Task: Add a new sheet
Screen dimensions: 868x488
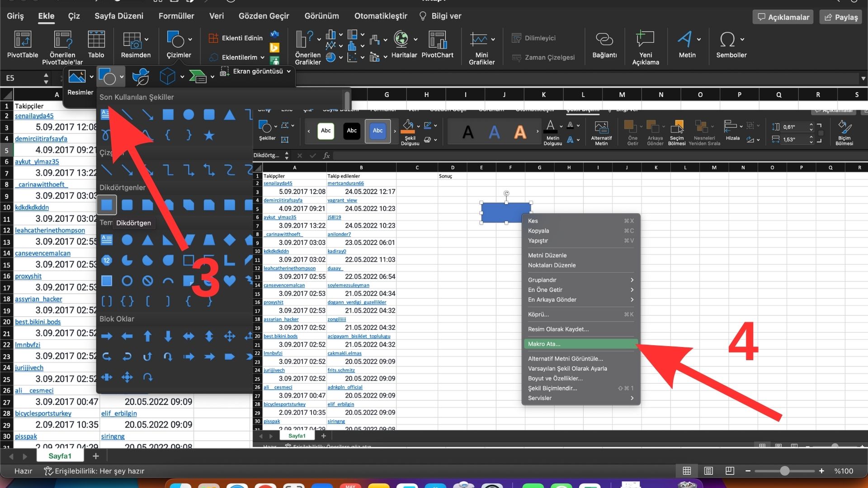Action: coord(95,456)
